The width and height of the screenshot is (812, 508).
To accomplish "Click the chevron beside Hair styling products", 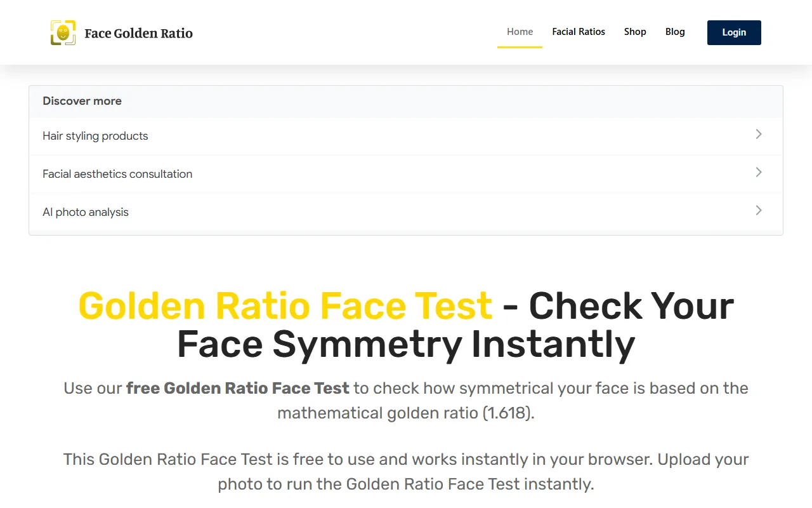I will [758, 134].
